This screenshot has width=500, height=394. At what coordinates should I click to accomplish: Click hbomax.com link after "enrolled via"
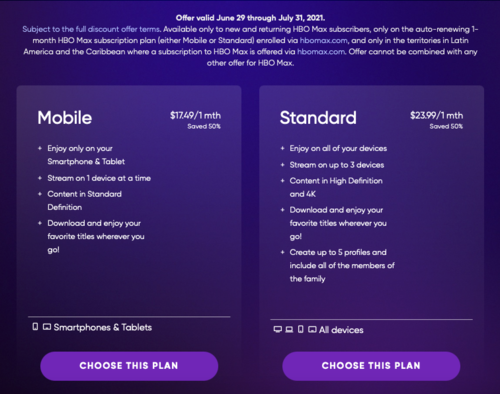323,40
